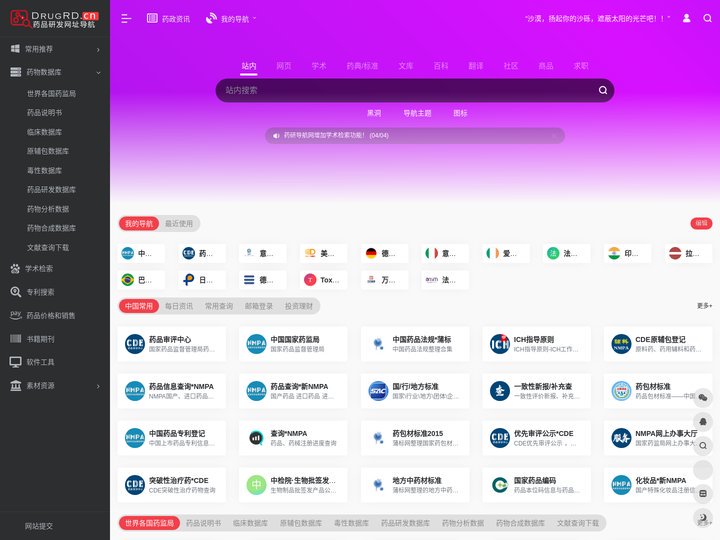Switch search scope to 网页
Viewport: 720px width, 540px height.
[284, 66]
